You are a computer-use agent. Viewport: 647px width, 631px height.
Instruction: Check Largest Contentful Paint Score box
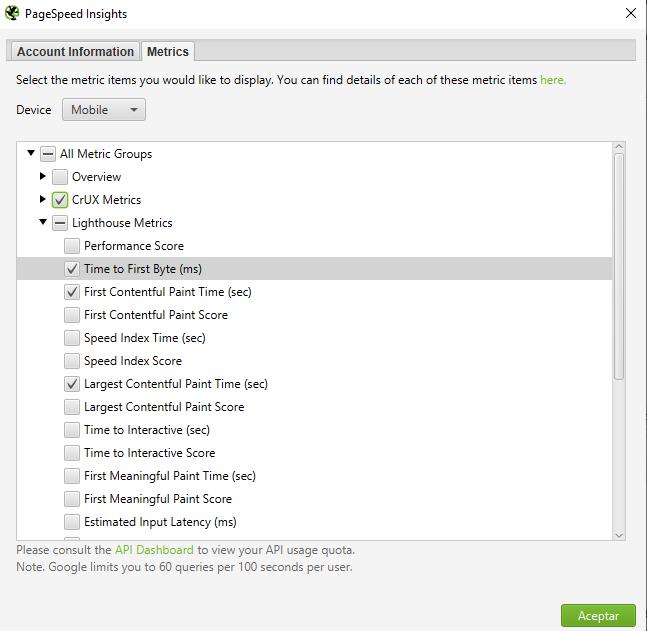pos(72,407)
